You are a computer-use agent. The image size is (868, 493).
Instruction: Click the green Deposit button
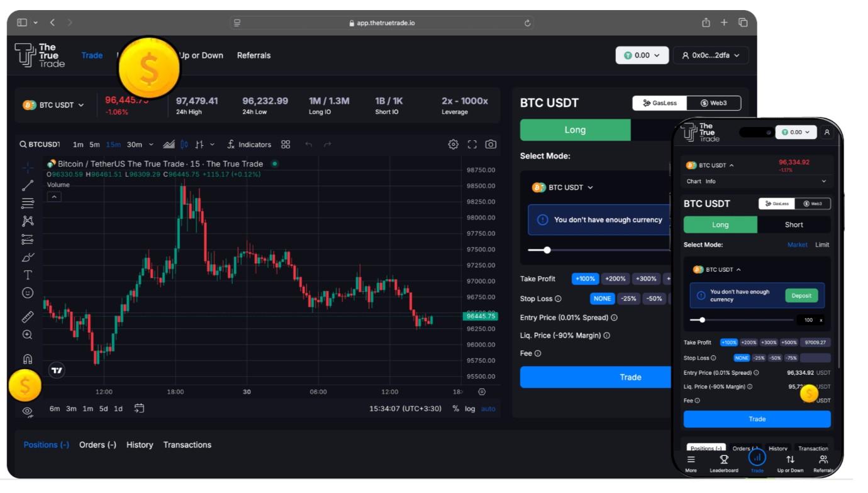(x=801, y=296)
